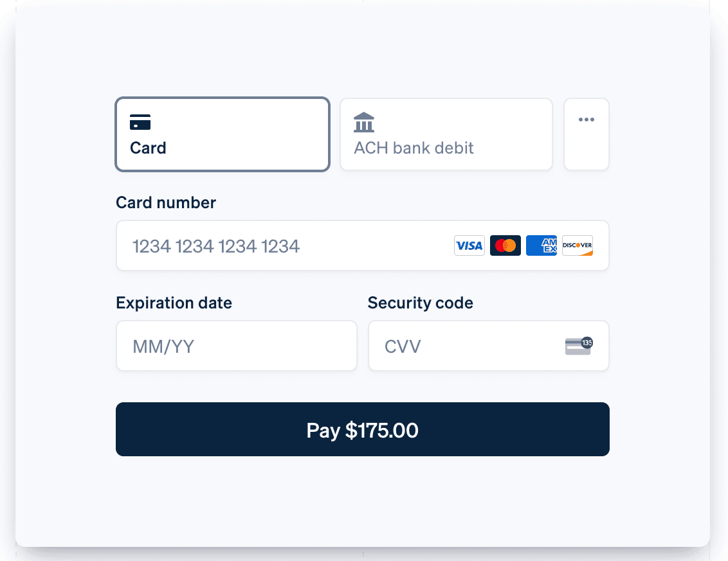Click the Card number field label
Screen dimensions: 728x561
coord(165,202)
